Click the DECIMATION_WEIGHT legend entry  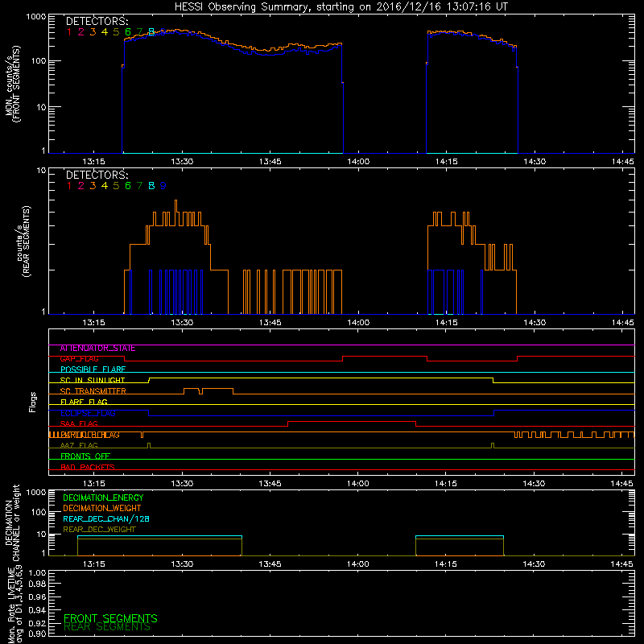pyautogui.click(x=102, y=509)
